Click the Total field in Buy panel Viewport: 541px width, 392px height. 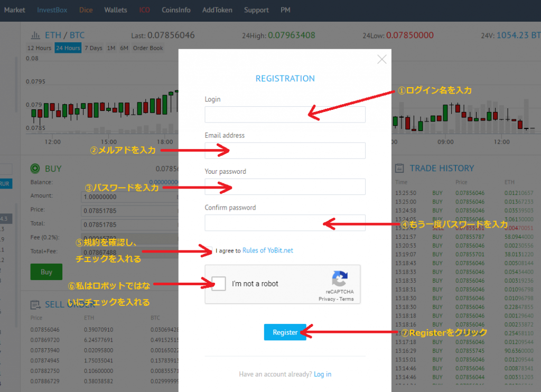[x=130, y=225]
